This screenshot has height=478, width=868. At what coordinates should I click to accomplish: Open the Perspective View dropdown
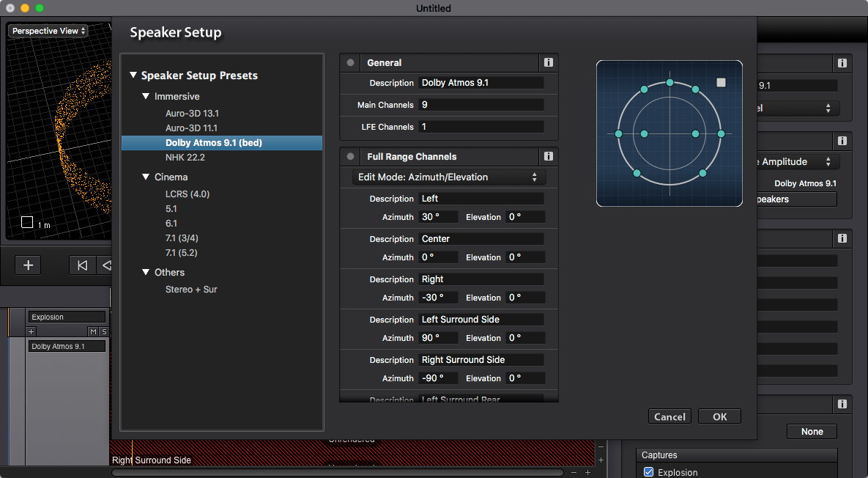point(48,31)
